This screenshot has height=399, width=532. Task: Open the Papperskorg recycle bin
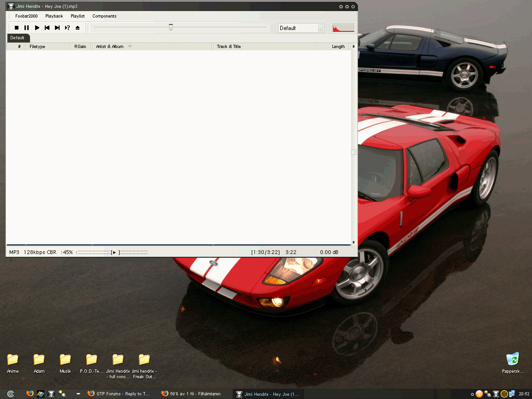point(513,363)
